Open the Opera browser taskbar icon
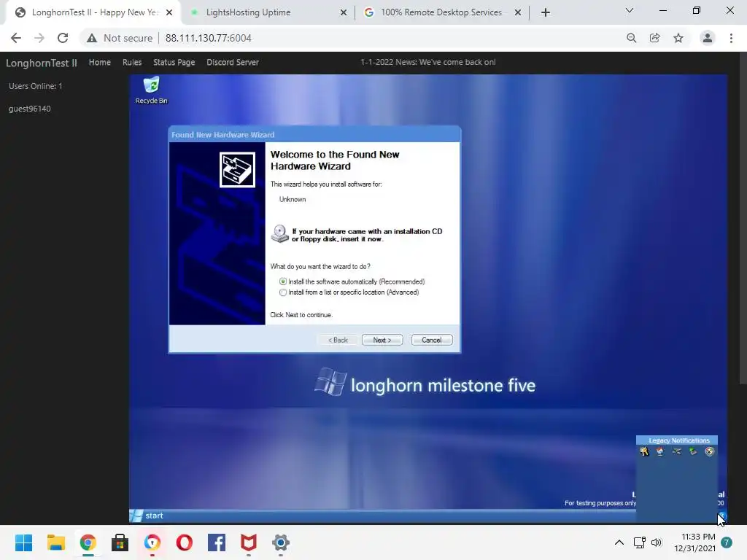This screenshot has height=560, width=747. click(x=185, y=542)
